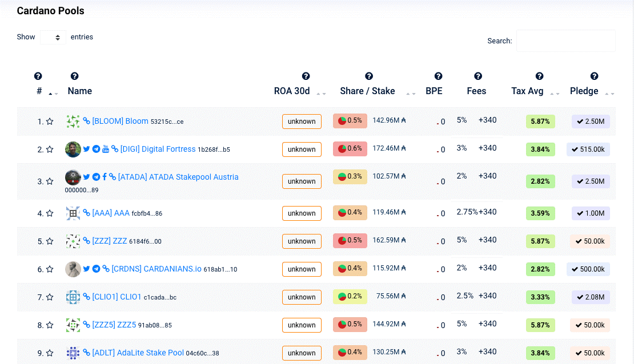634x364 pixels.
Task: Sort table by Pledge column header
Action: pyautogui.click(x=584, y=91)
